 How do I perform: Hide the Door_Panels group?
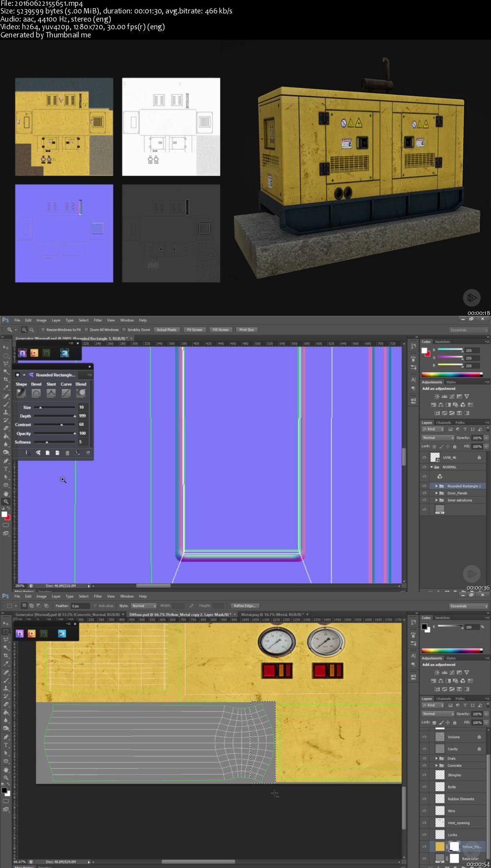pyautogui.click(x=424, y=493)
